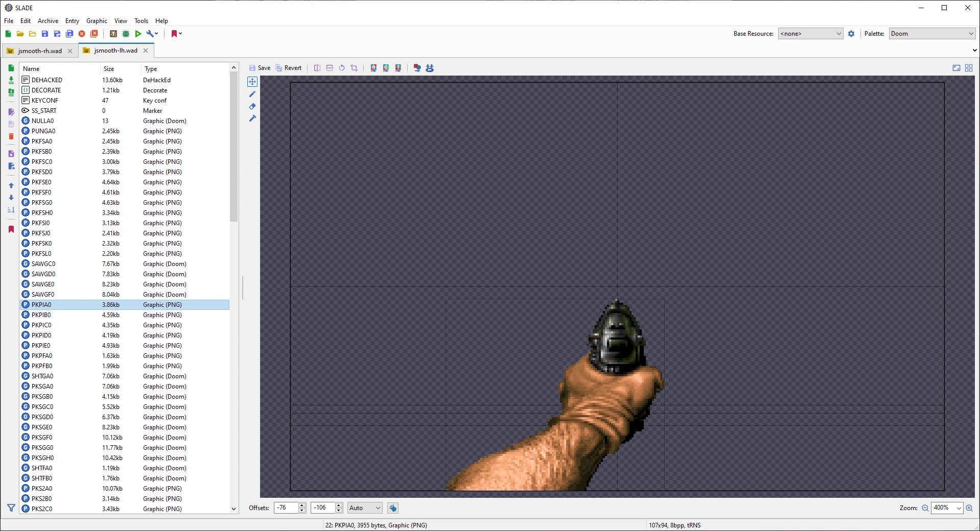Screen dimensions: 980x531
Task: Click the Rename Entry icon in sidebar
Action: 11,112
